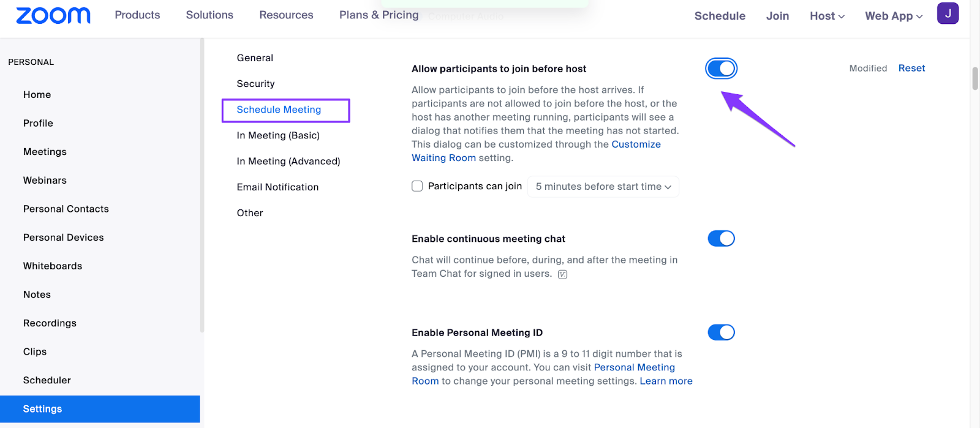
Task: Expand the Host dropdown menu
Action: (827, 16)
